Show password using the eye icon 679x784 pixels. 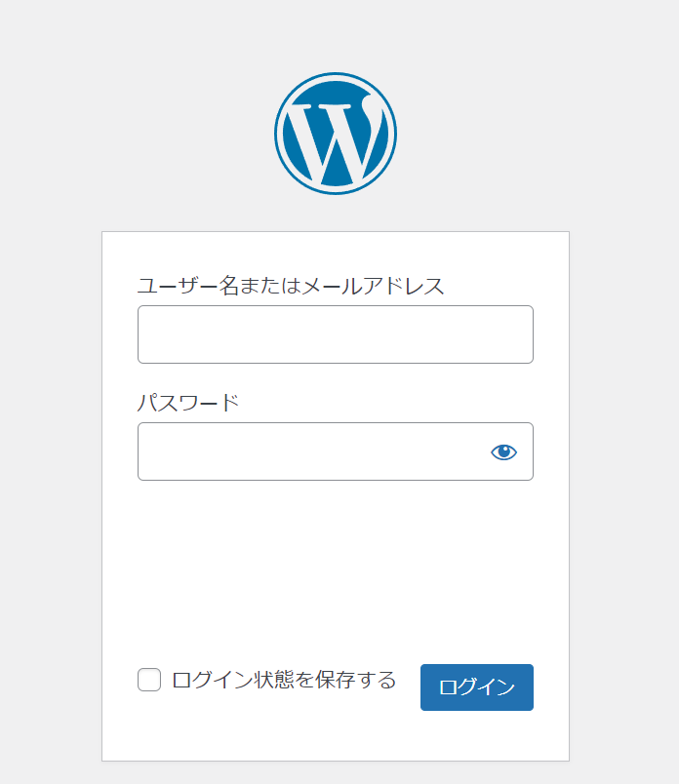pos(503,452)
